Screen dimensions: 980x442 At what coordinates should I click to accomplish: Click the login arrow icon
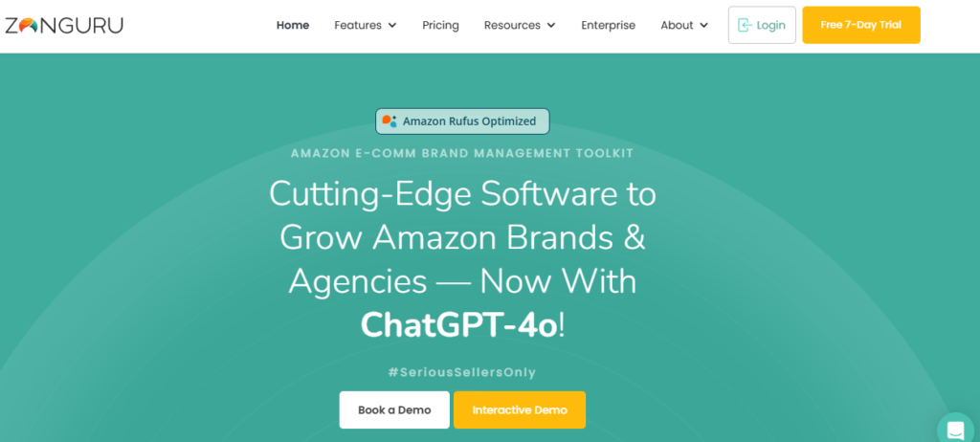pyautogui.click(x=745, y=25)
